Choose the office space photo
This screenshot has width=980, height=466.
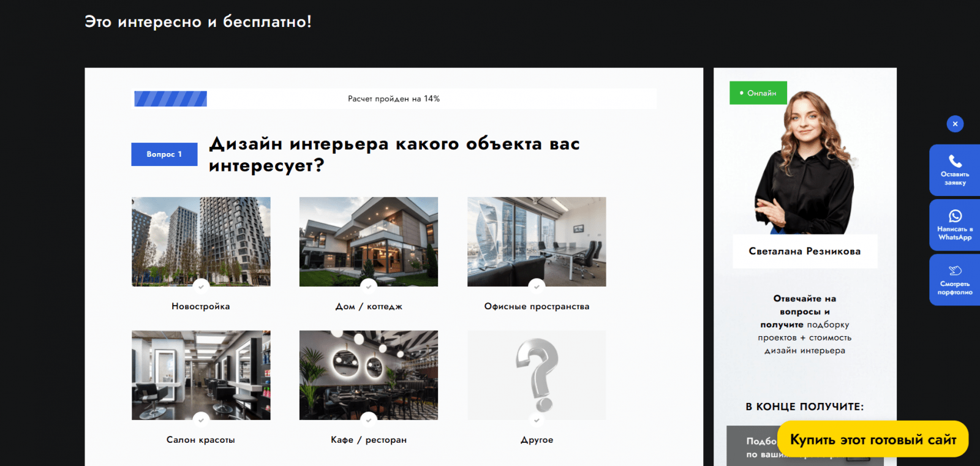537,239
